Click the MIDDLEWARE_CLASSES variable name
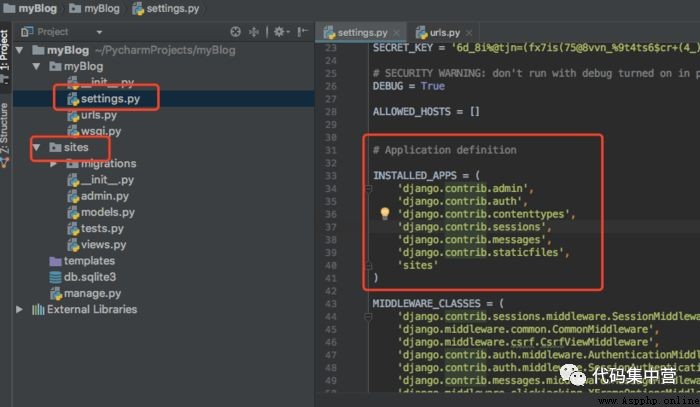 point(427,303)
